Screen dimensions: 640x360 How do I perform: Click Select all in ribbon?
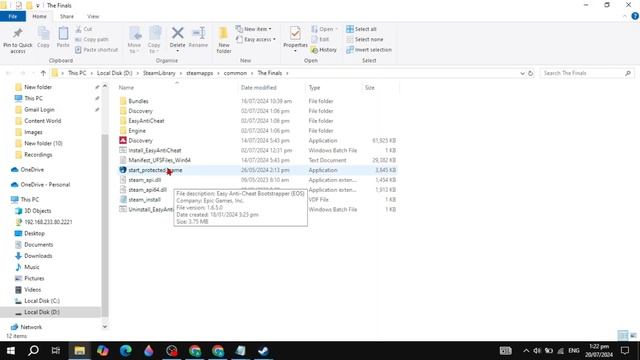pyautogui.click(x=361, y=29)
